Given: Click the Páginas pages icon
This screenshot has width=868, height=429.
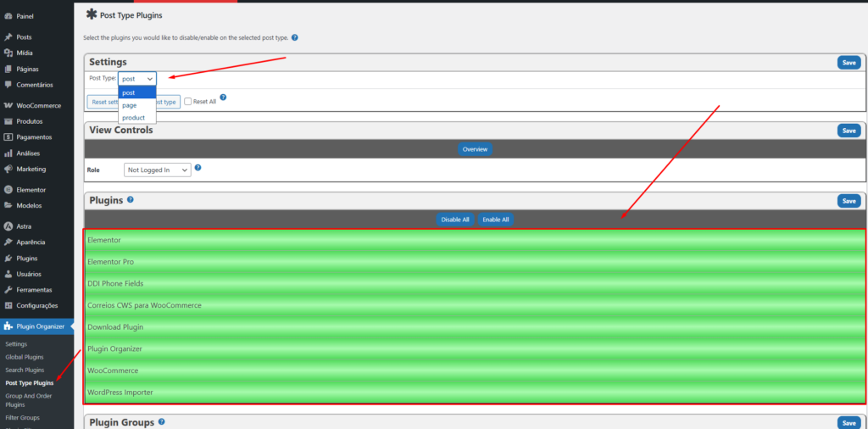Looking at the screenshot, I should point(8,70).
